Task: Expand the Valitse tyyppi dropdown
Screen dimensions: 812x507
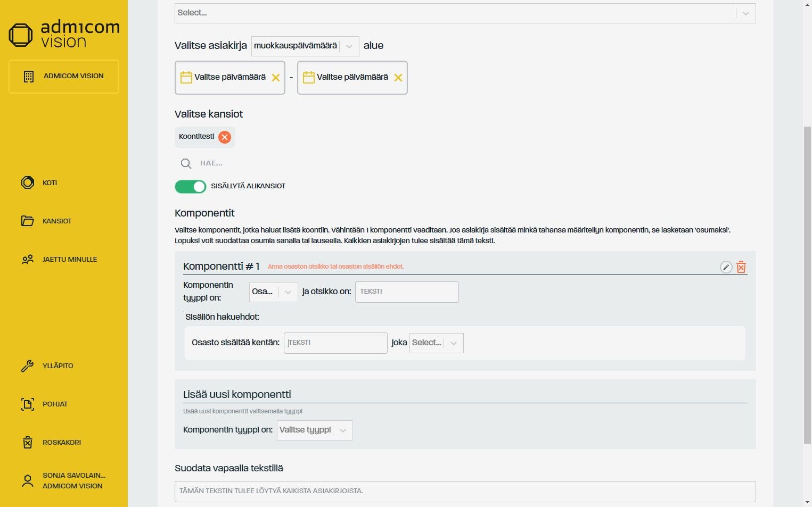Action: pyautogui.click(x=314, y=430)
